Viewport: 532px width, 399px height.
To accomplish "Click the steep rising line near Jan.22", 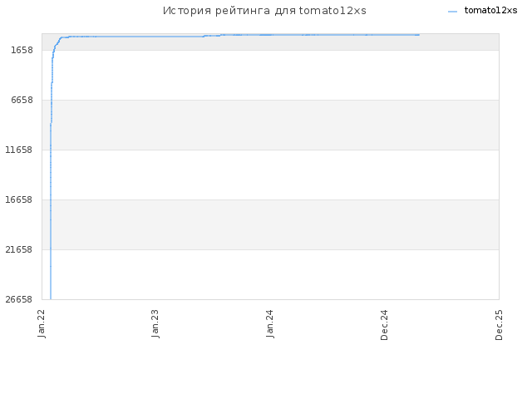I will click(51, 204).
